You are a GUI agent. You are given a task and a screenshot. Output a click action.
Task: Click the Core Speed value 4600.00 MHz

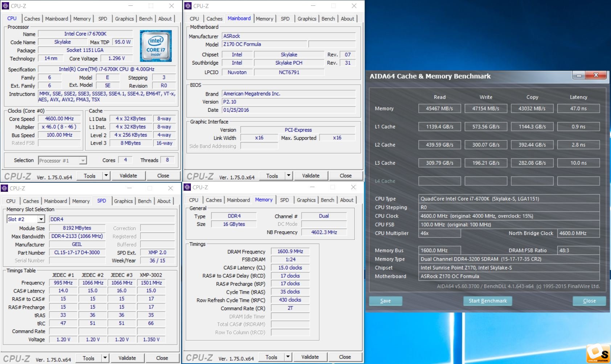tap(60, 119)
